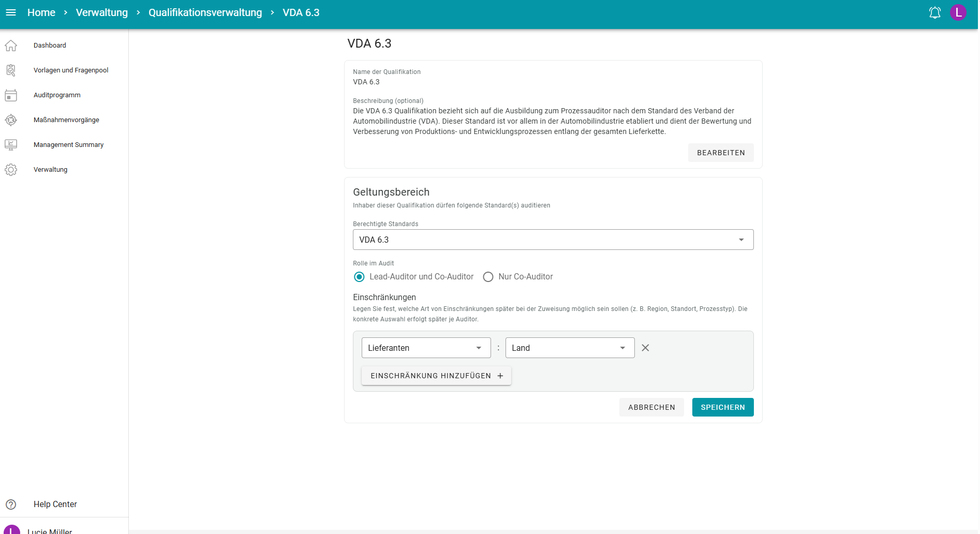Image resolution: width=980 pixels, height=534 pixels.
Task: Click the Speichern button
Action: click(722, 407)
